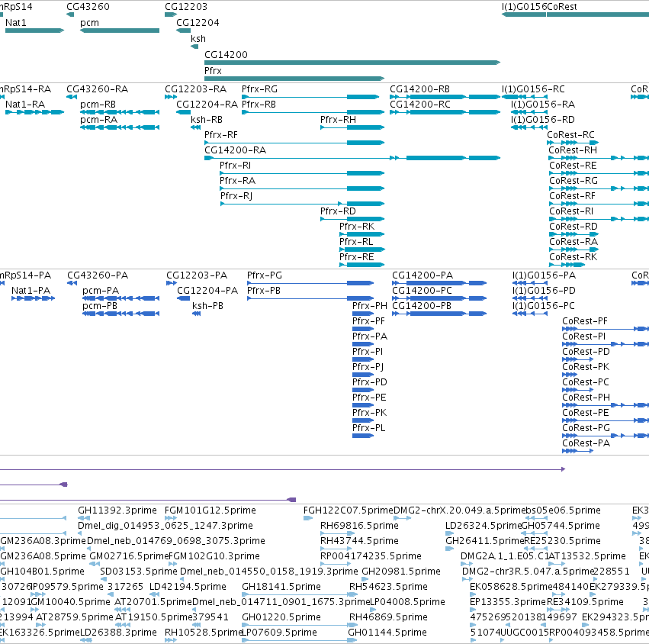Click protein Pfrx-PA
This screenshot has height=644, width=649.
(363, 345)
